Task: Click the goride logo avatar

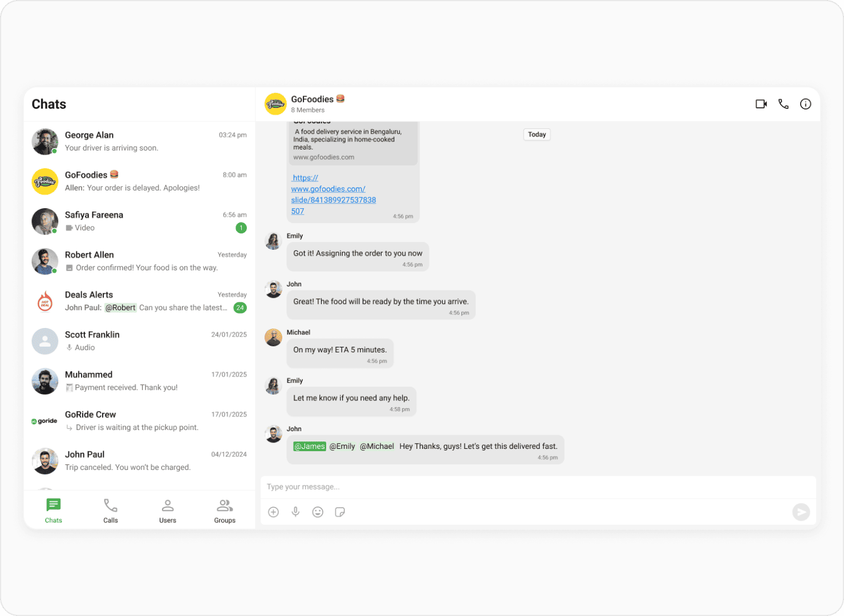Action: click(x=45, y=421)
